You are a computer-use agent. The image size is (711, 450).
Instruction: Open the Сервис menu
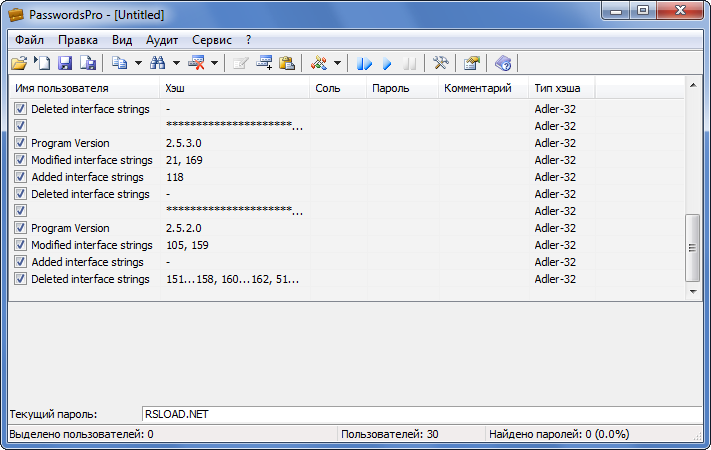point(212,40)
